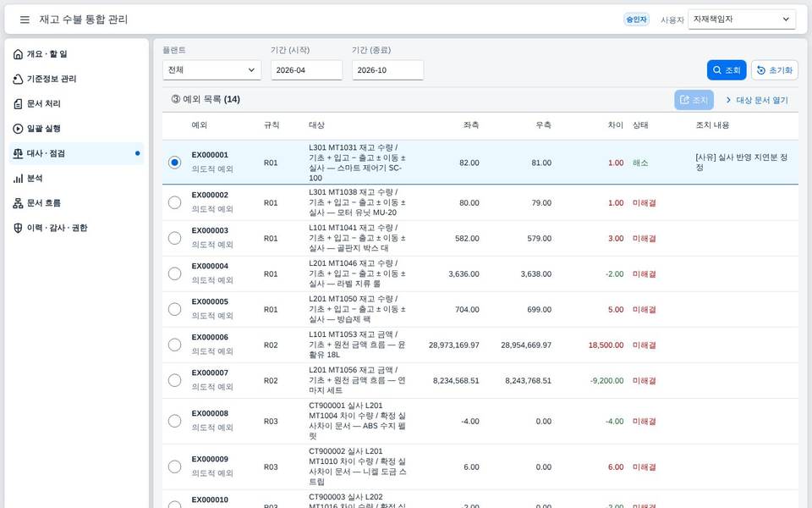The height and width of the screenshot is (508, 812).
Task: Click the 규칙 column header
Action: coord(272,125)
